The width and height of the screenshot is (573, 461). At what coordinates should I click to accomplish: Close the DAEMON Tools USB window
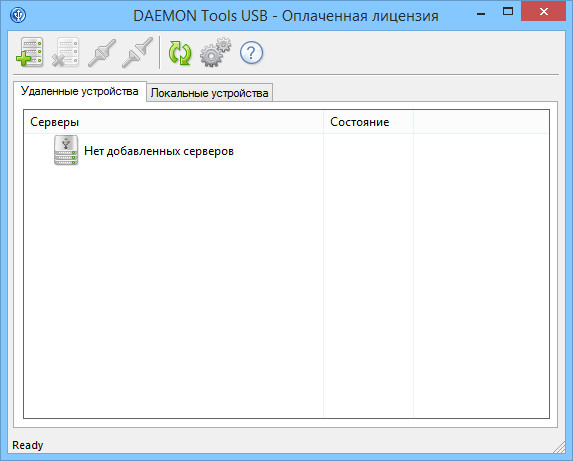[x=544, y=12]
